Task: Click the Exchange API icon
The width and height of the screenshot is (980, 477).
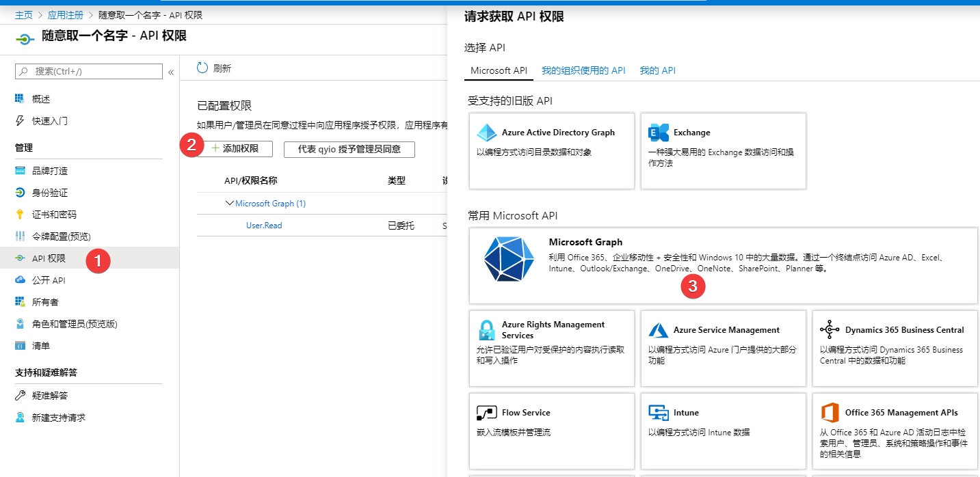Action: click(x=659, y=133)
